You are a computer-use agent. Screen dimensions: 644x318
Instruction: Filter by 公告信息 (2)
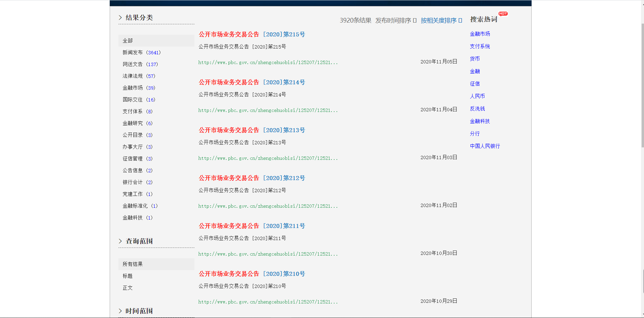pos(137,171)
